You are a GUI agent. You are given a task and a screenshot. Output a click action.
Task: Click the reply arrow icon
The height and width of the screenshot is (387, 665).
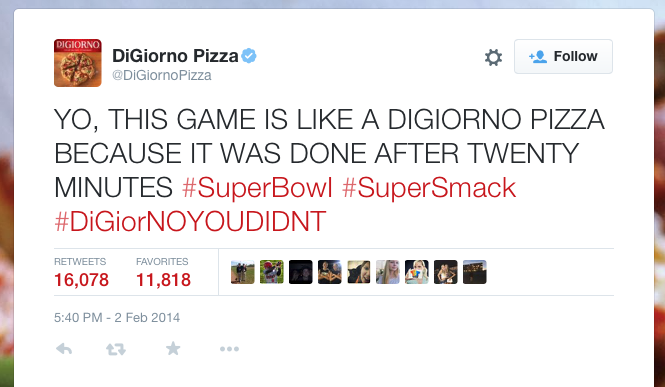pyautogui.click(x=64, y=349)
